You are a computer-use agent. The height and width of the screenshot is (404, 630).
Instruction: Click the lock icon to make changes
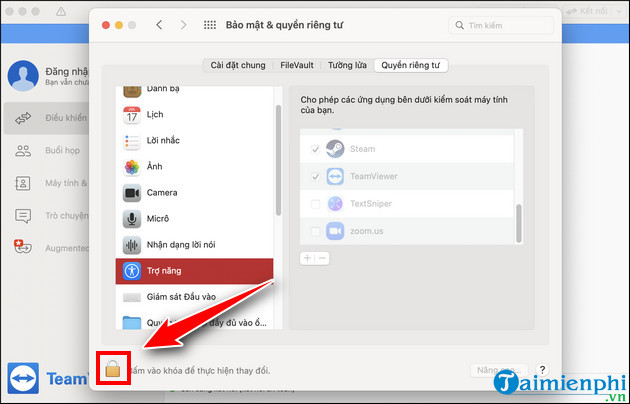coord(113,368)
